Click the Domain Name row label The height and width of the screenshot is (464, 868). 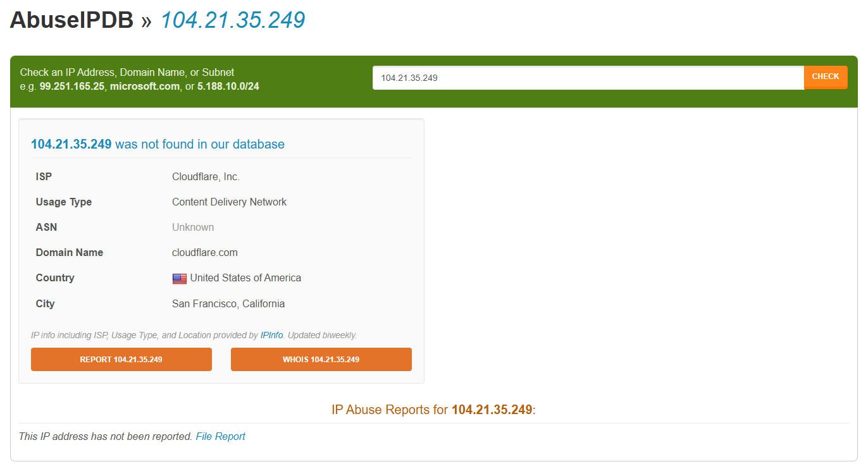[70, 253]
